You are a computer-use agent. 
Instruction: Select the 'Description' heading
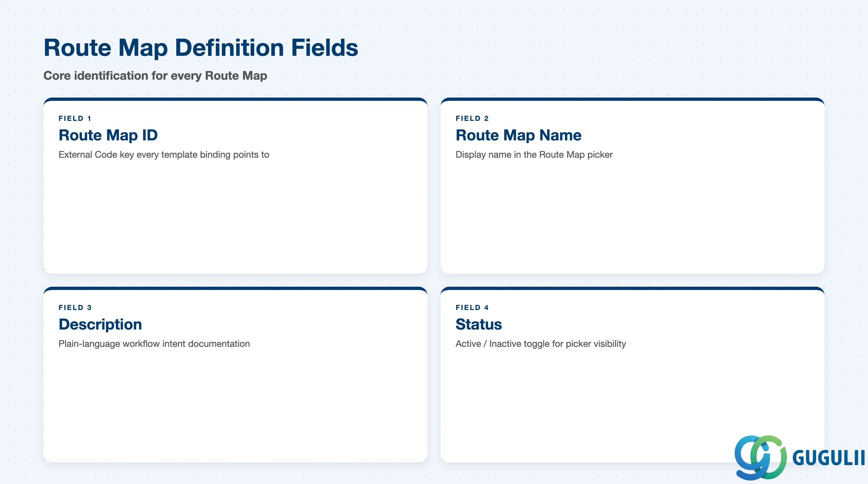[x=100, y=324]
